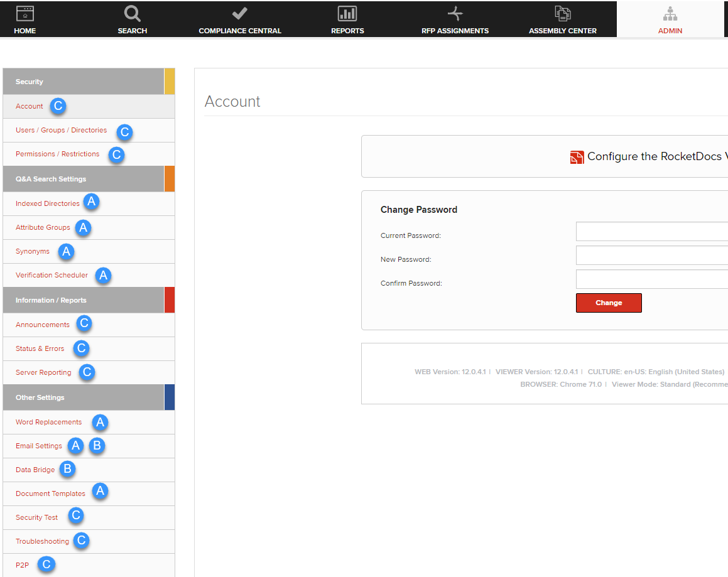Click the CULTURE: en-US text
The image size is (728, 577).
(x=656, y=372)
